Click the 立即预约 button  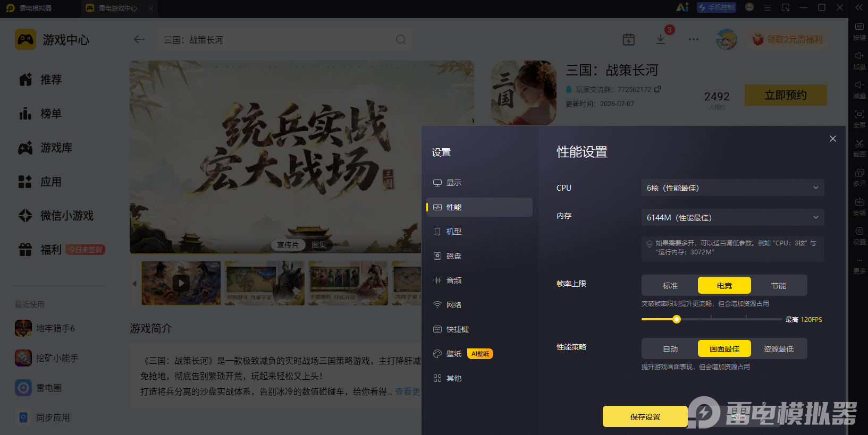coord(786,95)
